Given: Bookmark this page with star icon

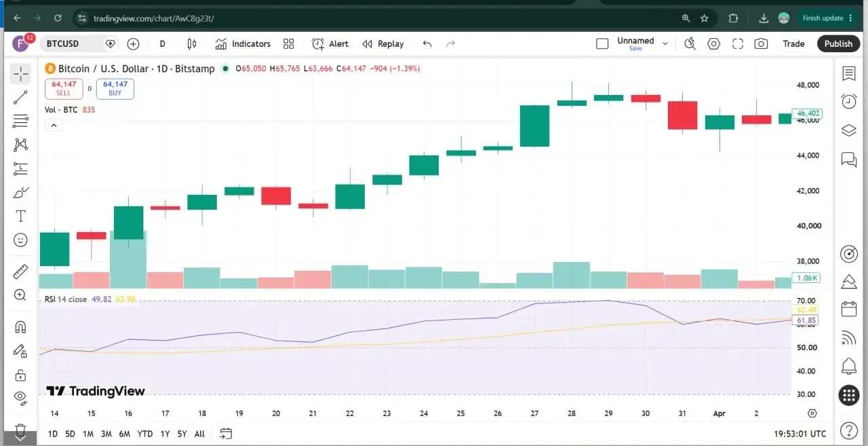Looking at the screenshot, I should [x=705, y=18].
